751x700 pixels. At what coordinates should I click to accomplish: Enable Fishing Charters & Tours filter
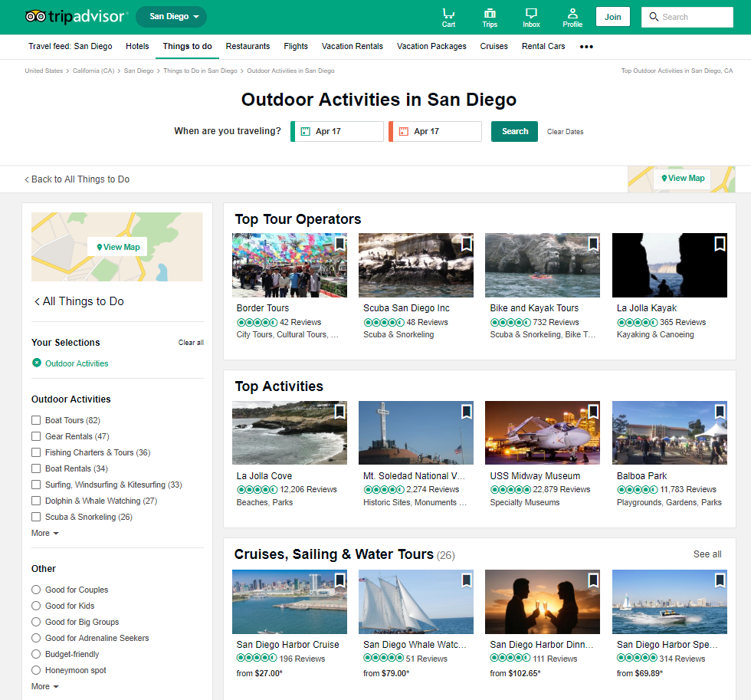(36, 452)
